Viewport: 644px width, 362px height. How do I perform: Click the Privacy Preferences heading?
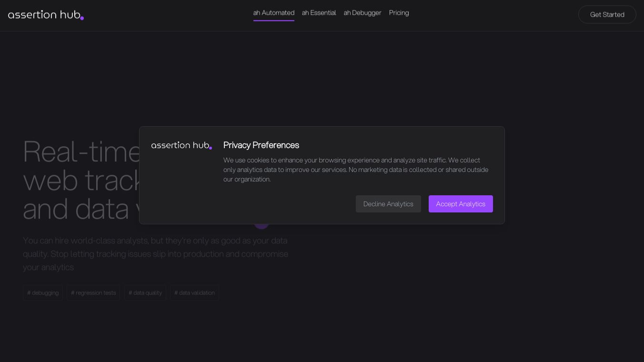click(x=261, y=145)
